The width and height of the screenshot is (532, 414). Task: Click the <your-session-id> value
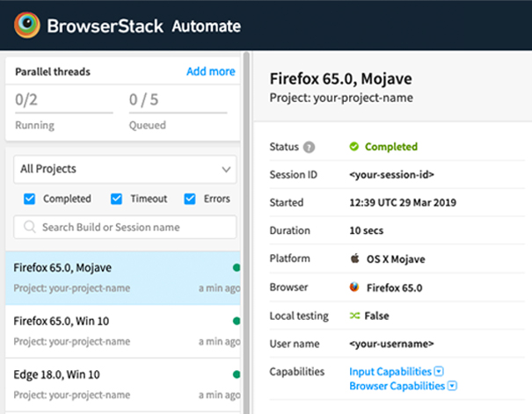(x=391, y=174)
